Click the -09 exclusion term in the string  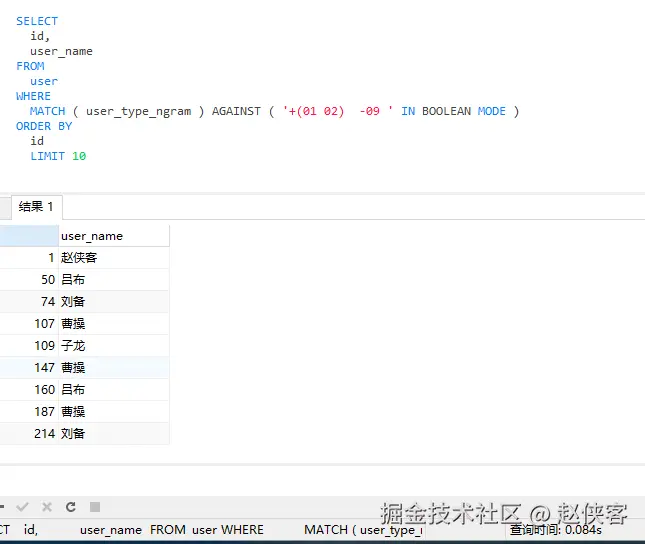(369, 111)
